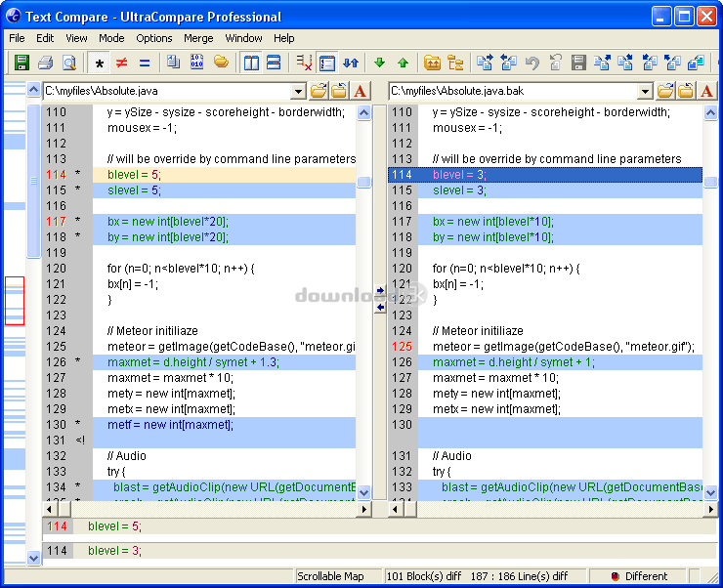
Task: Click the green floppy disk Save icon
Action: point(21,63)
